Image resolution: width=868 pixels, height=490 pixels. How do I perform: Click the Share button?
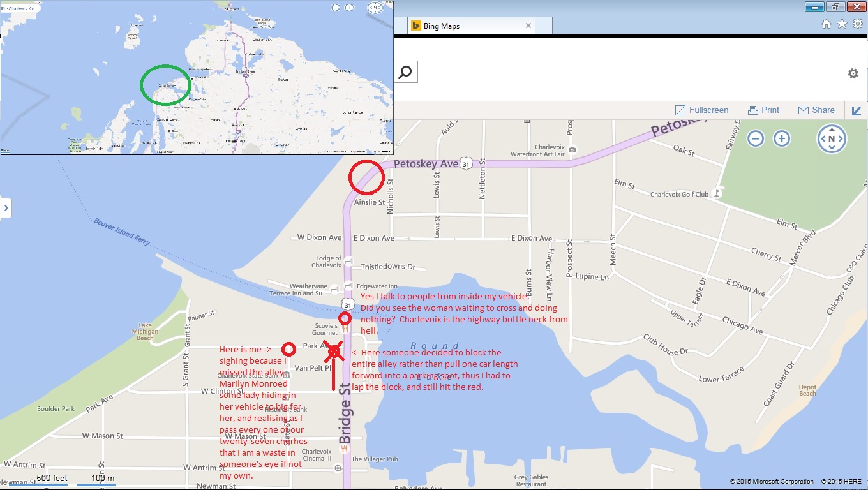(816, 110)
